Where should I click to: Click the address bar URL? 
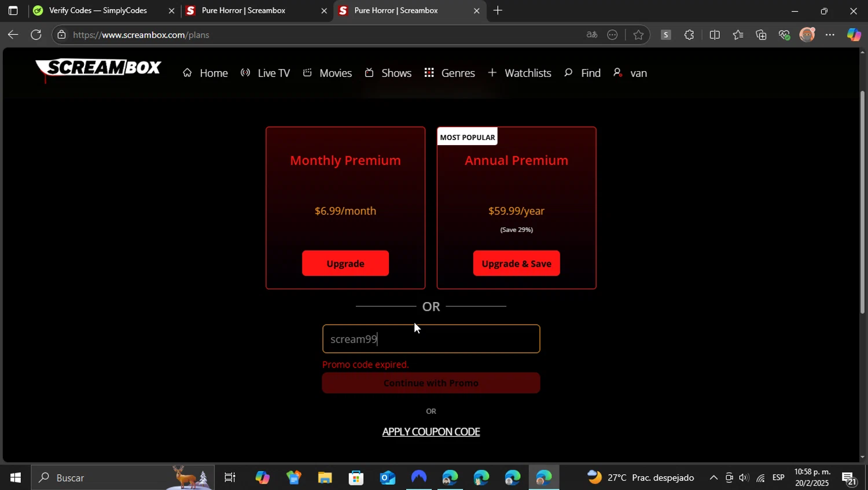[141, 35]
